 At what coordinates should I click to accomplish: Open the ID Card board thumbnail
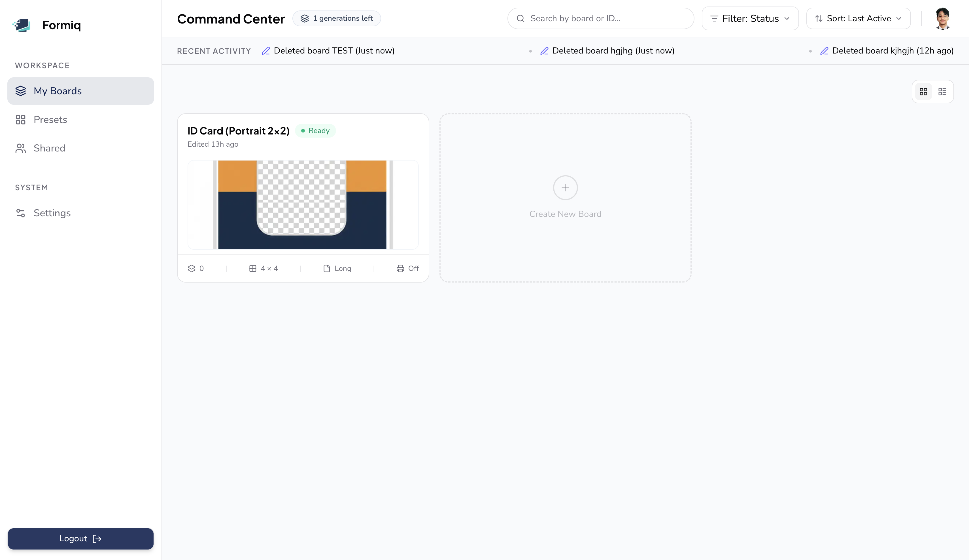point(303,204)
